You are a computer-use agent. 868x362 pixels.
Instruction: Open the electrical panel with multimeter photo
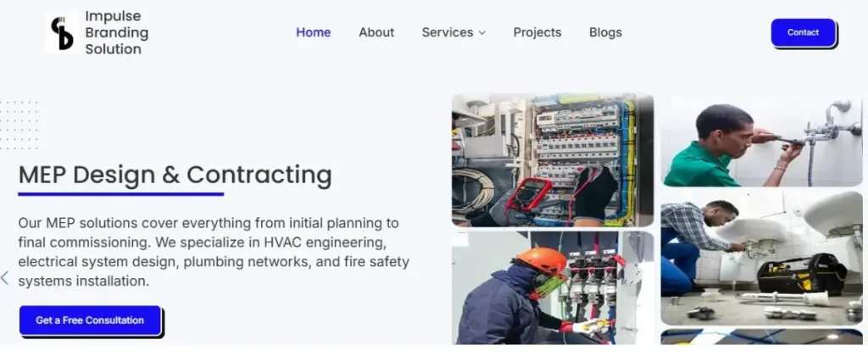(x=552, y=160)
